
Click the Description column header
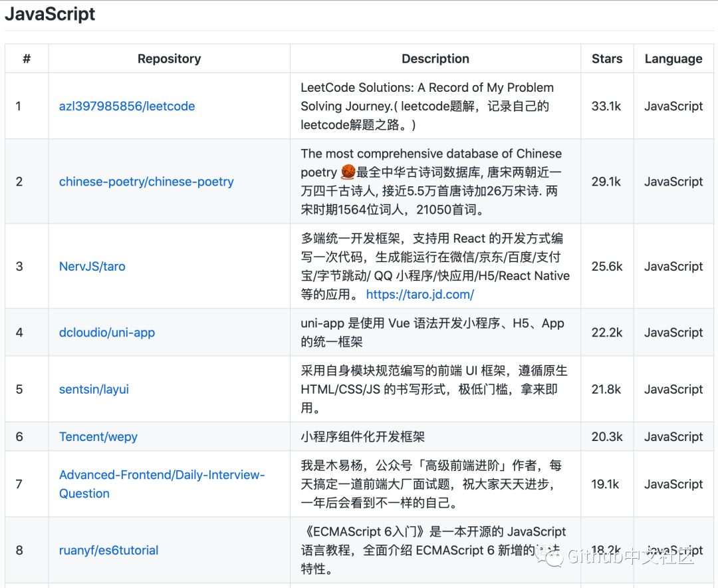(x=435, y=59)
